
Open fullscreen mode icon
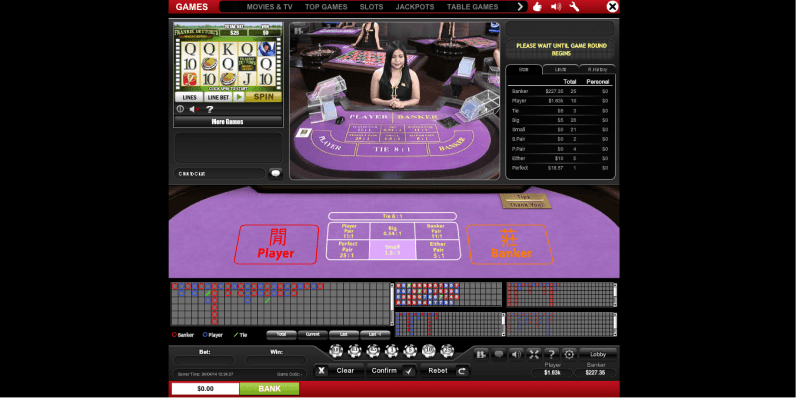coord(533,354)
